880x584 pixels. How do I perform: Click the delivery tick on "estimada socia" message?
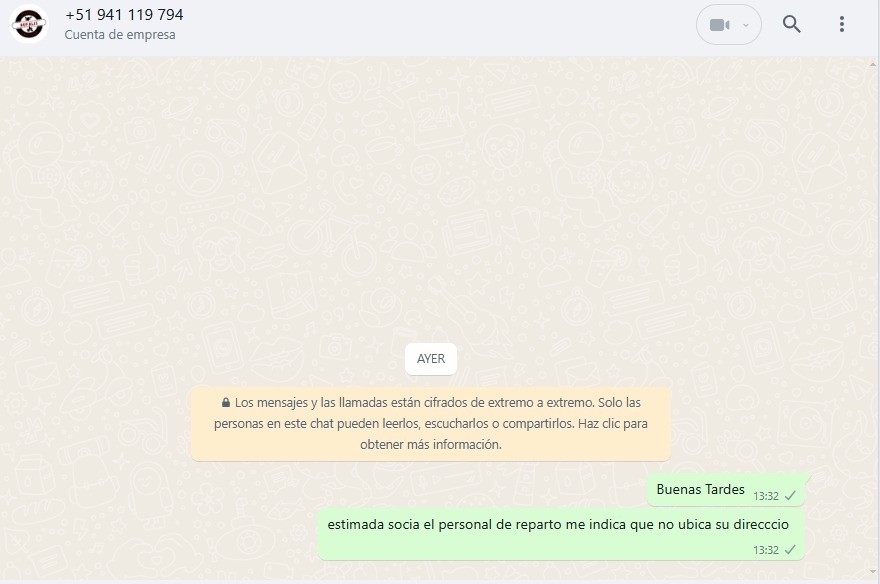tap(790, 550)
